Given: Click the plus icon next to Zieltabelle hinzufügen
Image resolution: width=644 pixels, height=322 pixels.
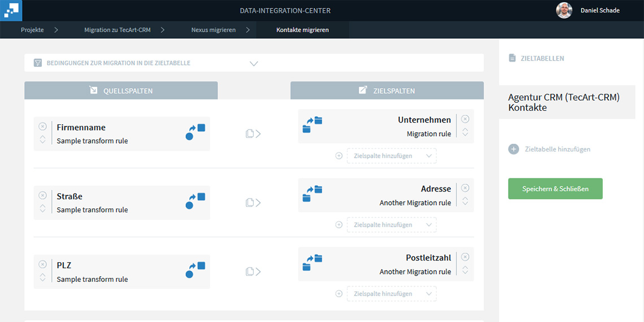Looking at the screenshot, I should click(514, 149).
